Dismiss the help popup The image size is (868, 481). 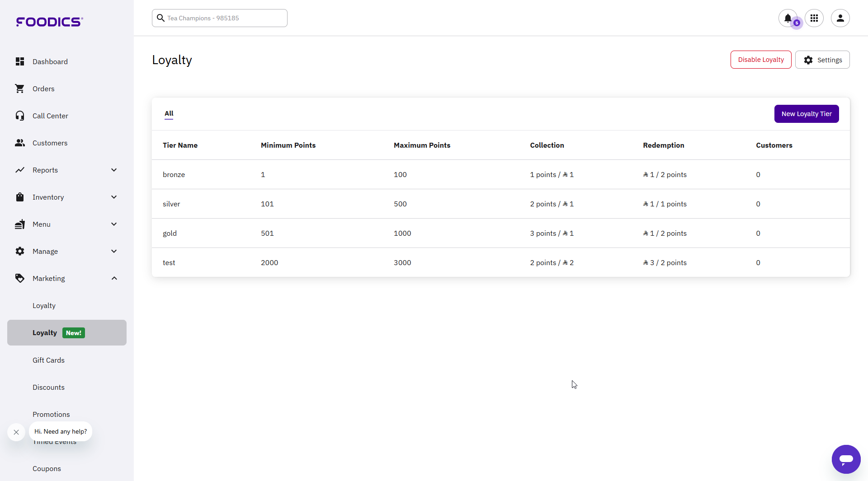tap(16, 432)
